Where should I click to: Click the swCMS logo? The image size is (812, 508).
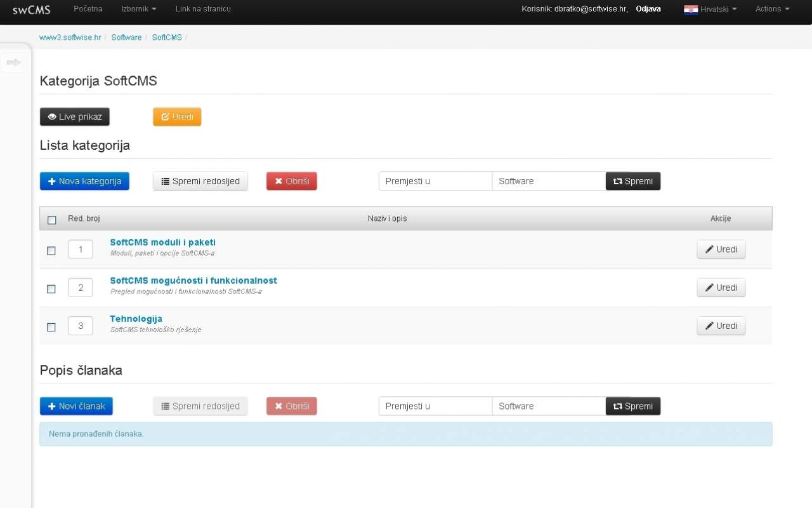pyautogui.click(x=32, y=10)
